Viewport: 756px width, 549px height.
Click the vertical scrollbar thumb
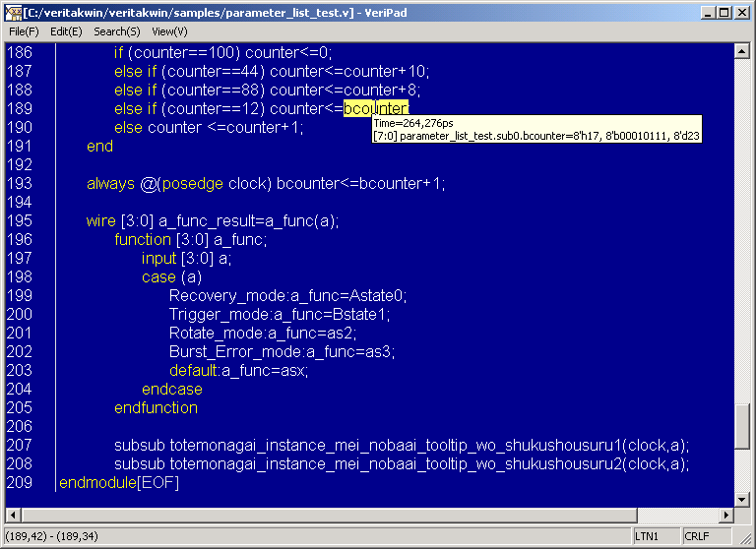743,426
